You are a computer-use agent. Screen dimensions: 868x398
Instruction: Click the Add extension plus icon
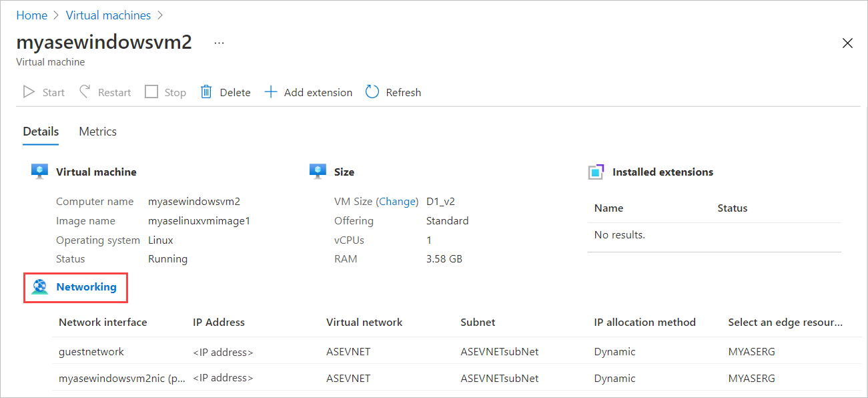270,92
